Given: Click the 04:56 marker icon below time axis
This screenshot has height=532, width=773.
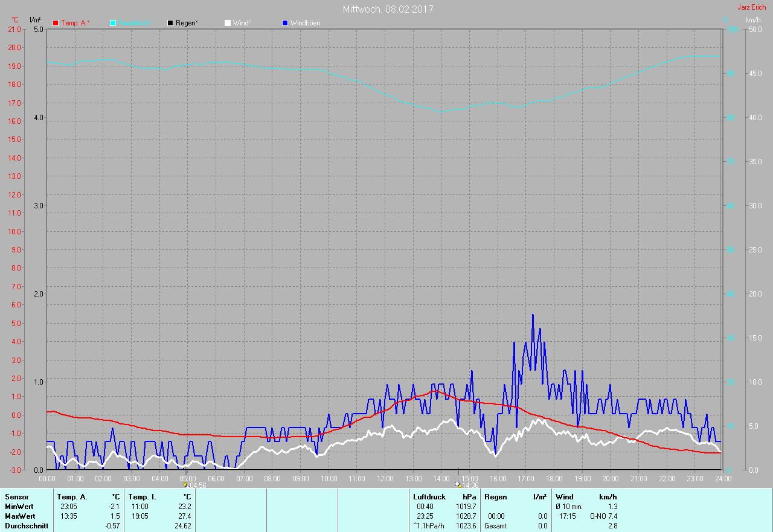Looking at the screenshot, I should 185,484.
